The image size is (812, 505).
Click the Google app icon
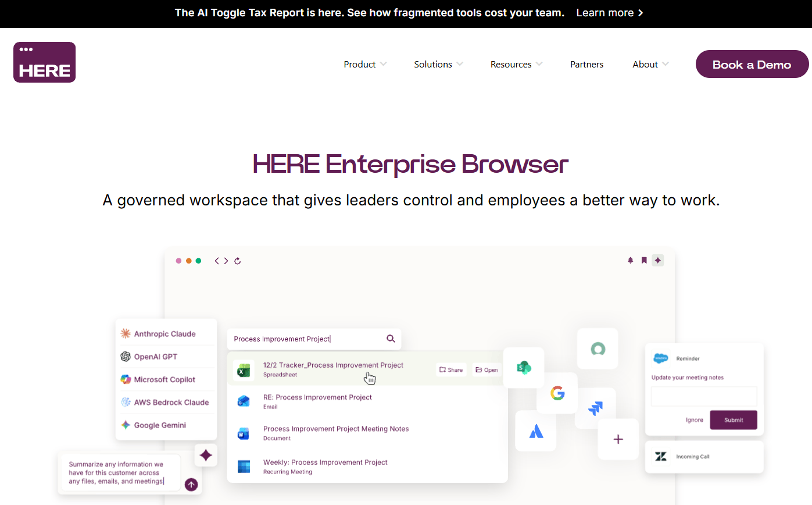point(557,393)
